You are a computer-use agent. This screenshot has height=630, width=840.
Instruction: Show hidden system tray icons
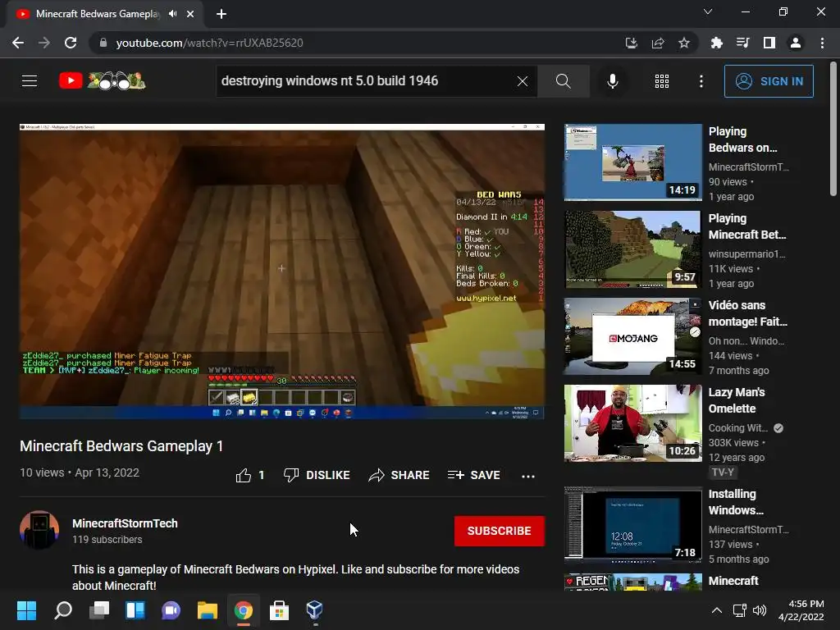click(716, 610)
